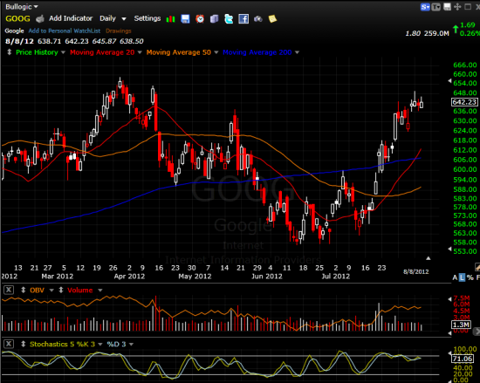The width and height of the screenshot is (480, 383).
Task: Click the 8/8/2012 date label on time axis
Action: (x=416, y=272)
